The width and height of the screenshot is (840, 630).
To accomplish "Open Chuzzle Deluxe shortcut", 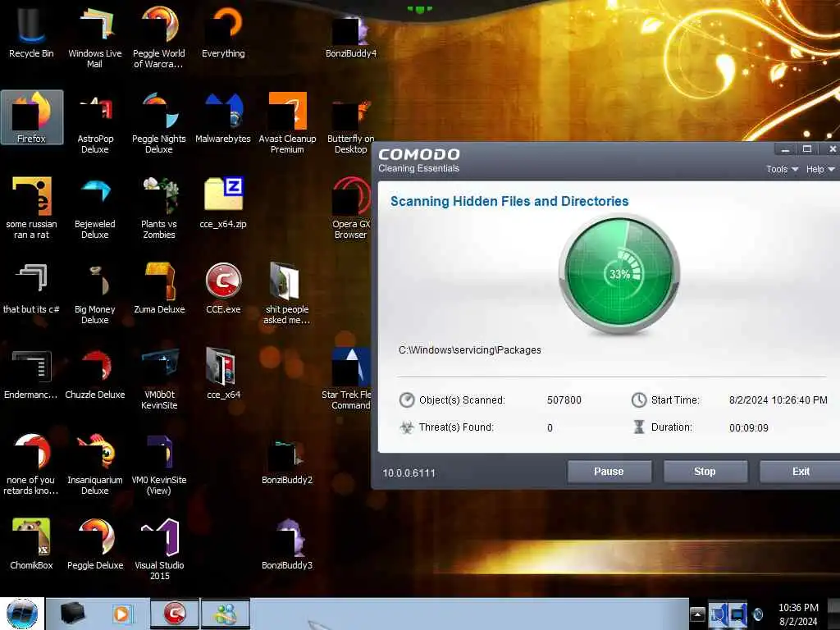I will click(x=95, y=373).
